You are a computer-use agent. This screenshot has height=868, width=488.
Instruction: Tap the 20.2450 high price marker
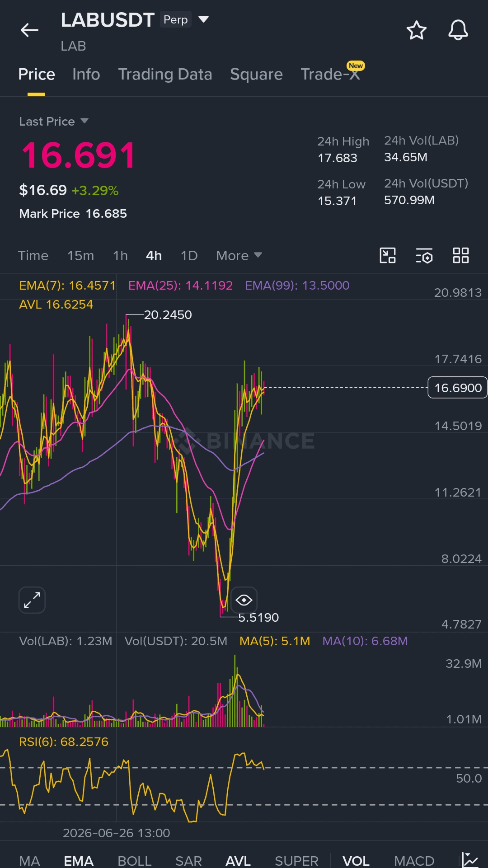(x=168, y=314)
